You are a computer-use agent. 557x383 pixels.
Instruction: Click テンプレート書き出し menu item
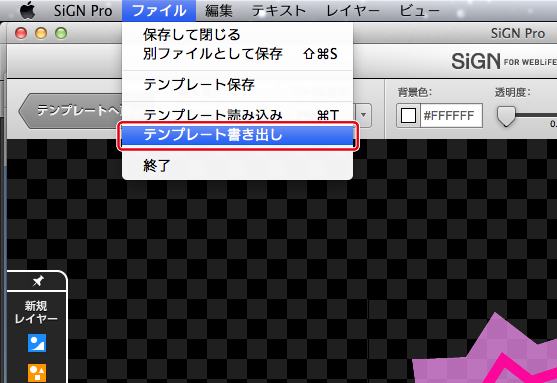point(237,135)
